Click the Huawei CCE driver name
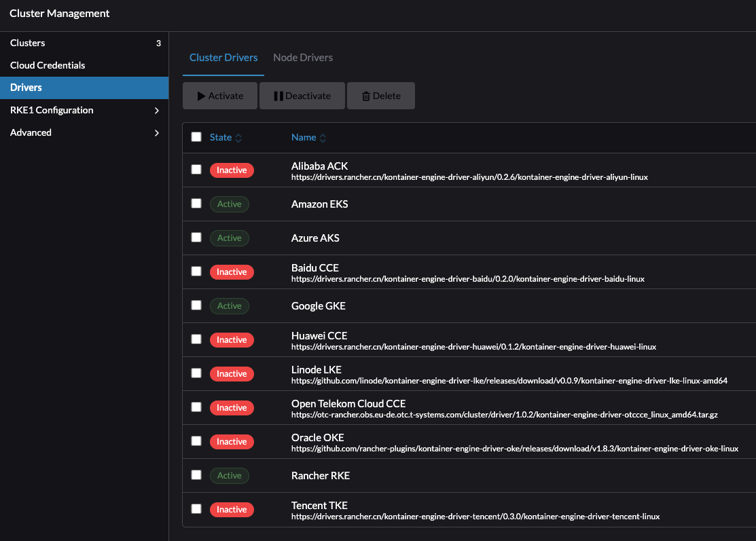The width and height of the screenshot is (756, 541). coord(319,336)
